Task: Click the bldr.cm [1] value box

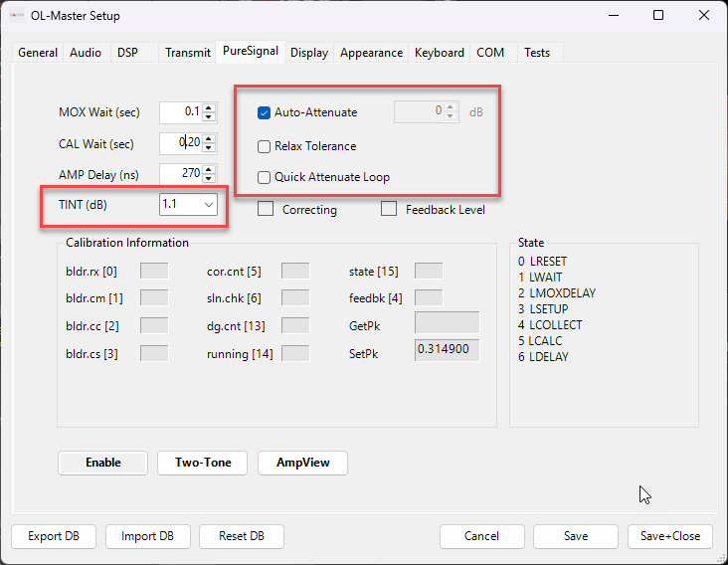Action: (x=154, y=298)
